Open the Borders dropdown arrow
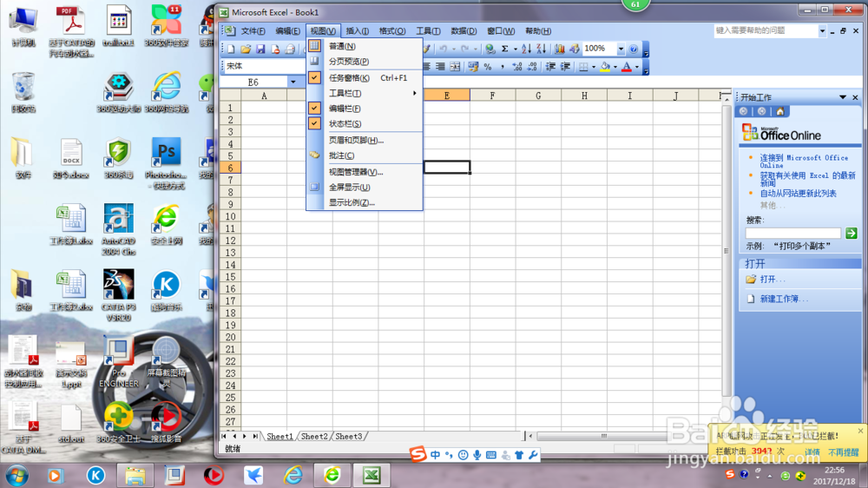Screen dimensions: 868x488 tap(594, 67)
